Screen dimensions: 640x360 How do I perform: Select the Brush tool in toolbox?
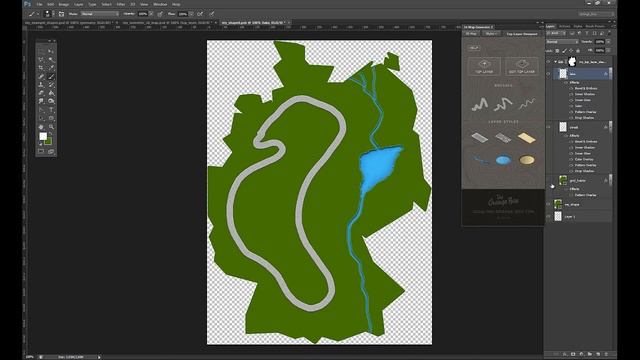pyautogui.click(x=51, y=76)
